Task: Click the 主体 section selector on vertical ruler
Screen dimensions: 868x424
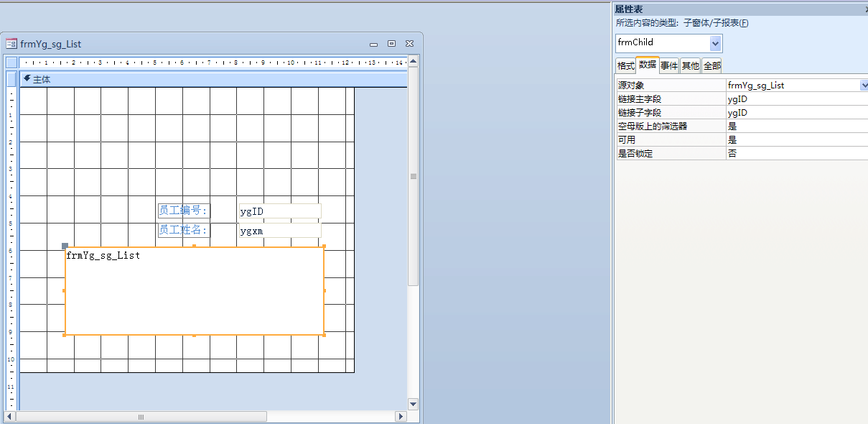Action: (11, 79)
